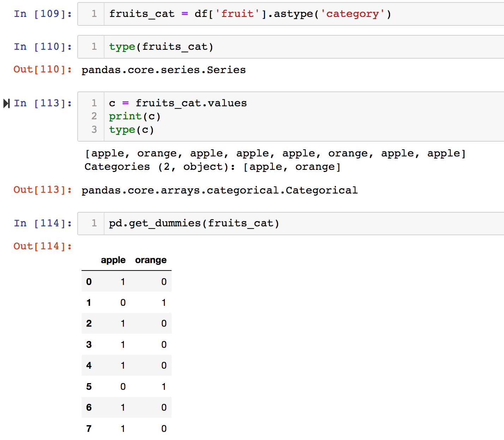Click the apple column header
Viewport: 504px width, 440px height.
(x=113, y=260)
